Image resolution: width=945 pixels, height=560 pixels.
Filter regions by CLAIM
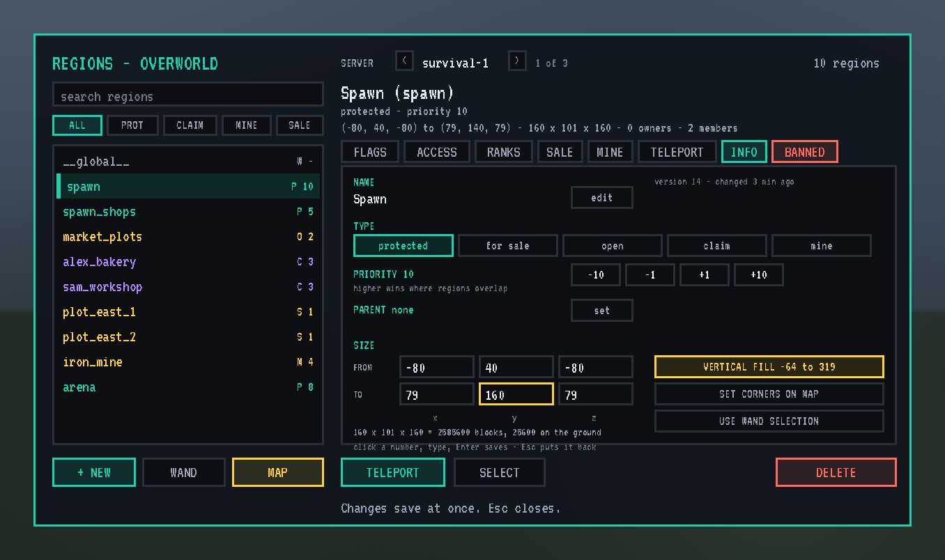click(x=190, y=125)
